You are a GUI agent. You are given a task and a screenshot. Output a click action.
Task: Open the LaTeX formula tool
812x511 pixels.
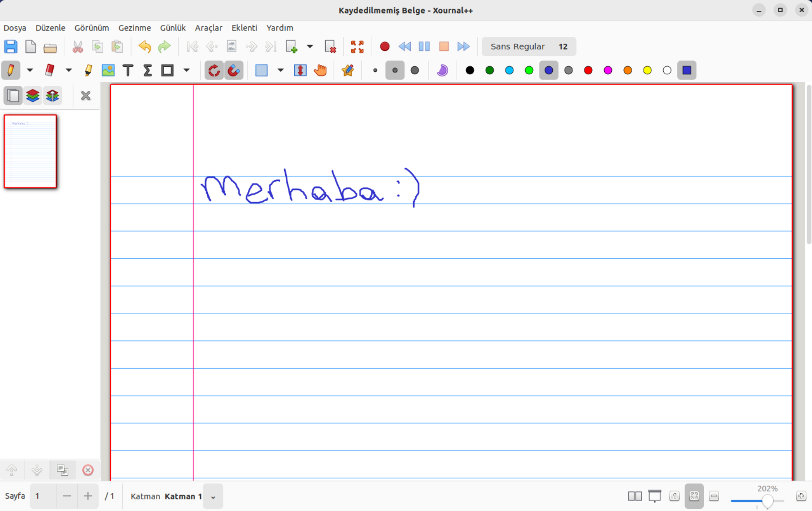point(147,70)
